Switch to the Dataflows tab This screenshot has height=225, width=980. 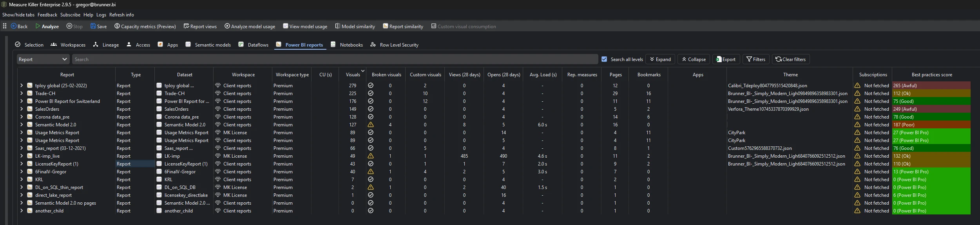pos(253,45)
